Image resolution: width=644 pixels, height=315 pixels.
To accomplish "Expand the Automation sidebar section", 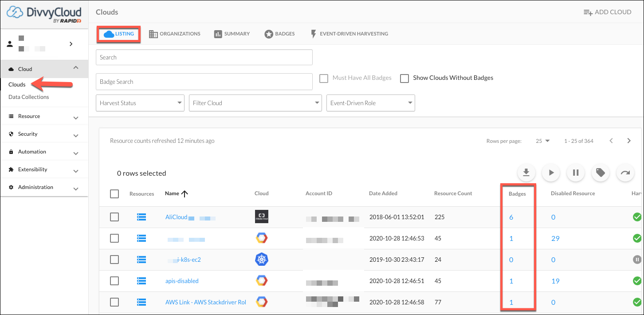I will 76,153.
